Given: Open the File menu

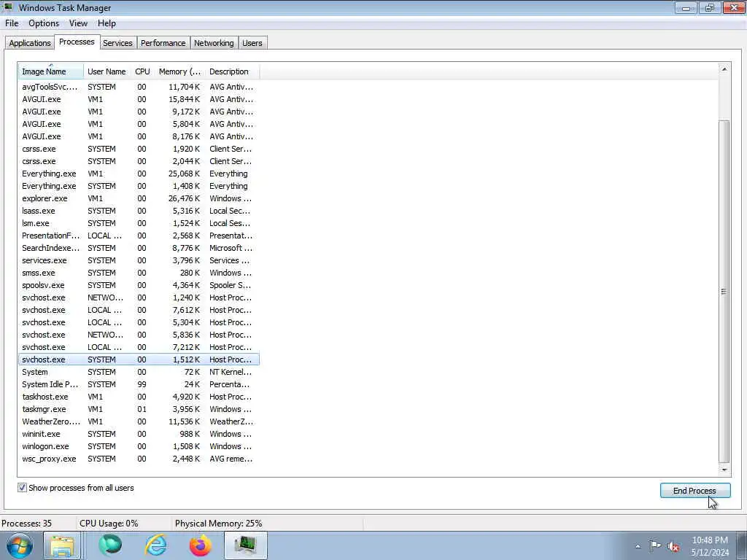Looking at the screenshot, I should [12, 23].
